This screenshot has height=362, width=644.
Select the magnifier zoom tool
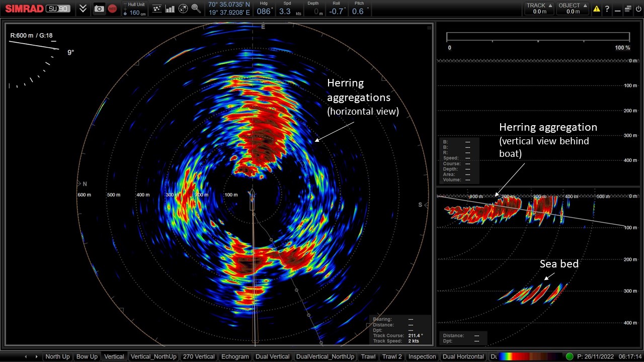point(196,9)
